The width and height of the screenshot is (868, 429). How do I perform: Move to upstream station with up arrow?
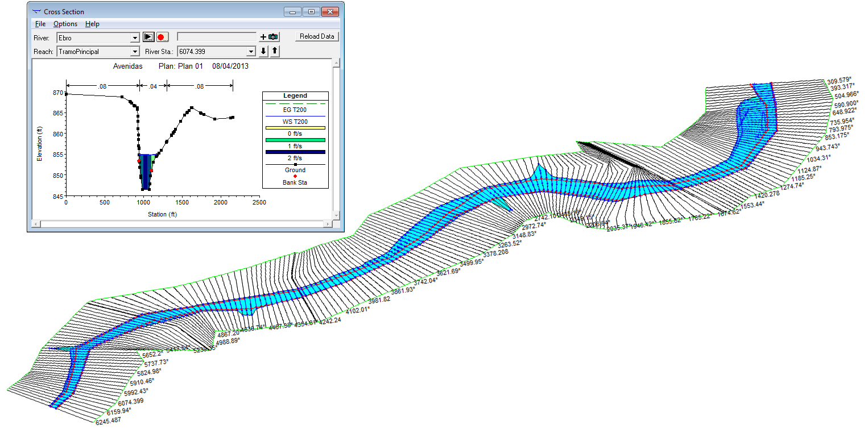coord(275,51)
